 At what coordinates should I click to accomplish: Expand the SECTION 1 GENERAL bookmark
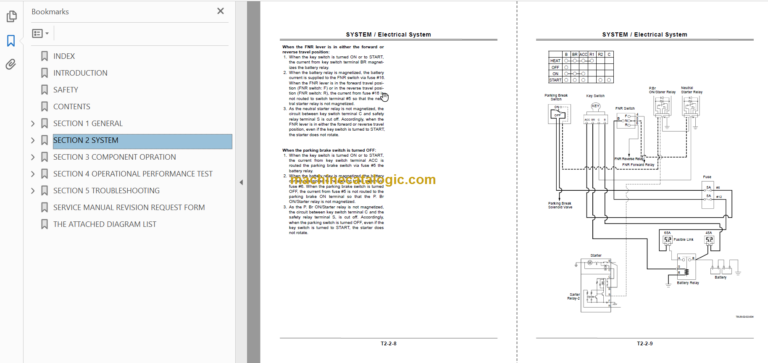pyautogui.click(x=33, y=123)
